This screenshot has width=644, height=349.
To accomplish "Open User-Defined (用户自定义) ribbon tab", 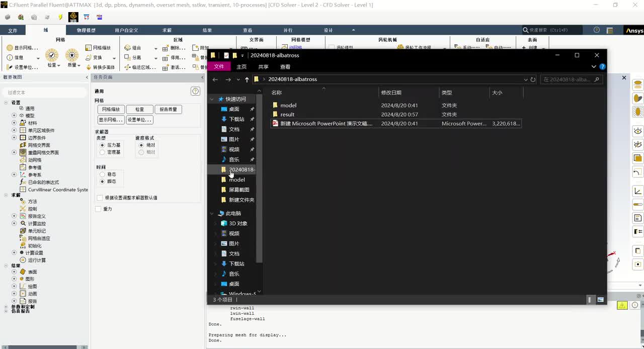I will coord(126,31).
